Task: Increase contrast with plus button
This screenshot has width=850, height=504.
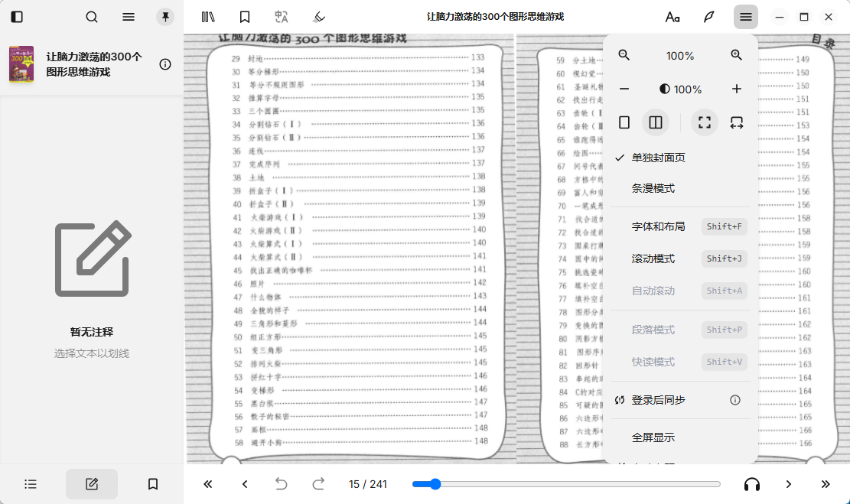Action: point(736,89)
